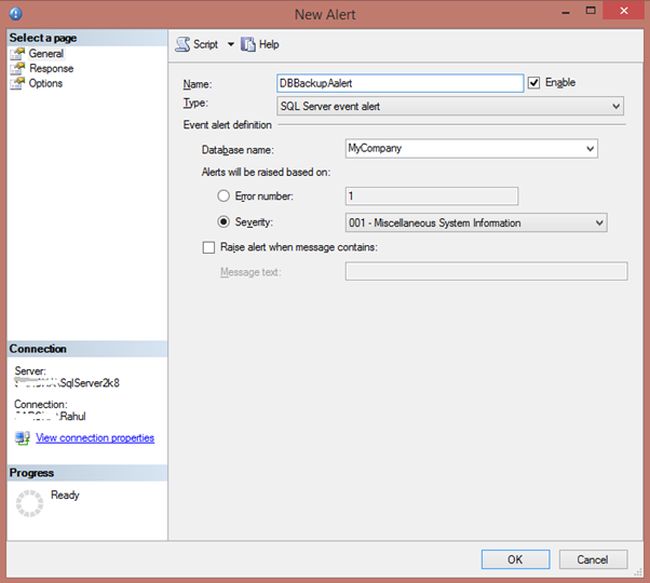Screen dimensions: 650x583
Task: Click the Error number input box
Action: pyautogui.click(x=432, y=196)
